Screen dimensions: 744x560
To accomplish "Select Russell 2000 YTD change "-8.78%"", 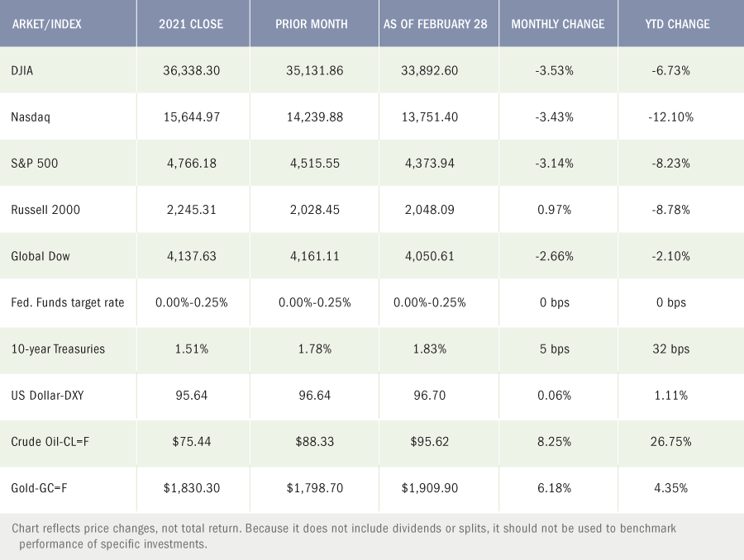I will [671, 210].
